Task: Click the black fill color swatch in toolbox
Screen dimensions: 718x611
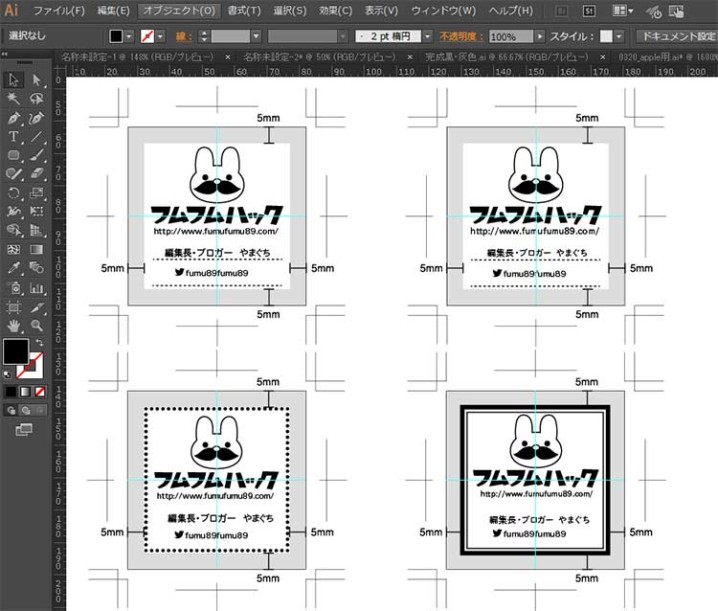Action: pos(16,352)
